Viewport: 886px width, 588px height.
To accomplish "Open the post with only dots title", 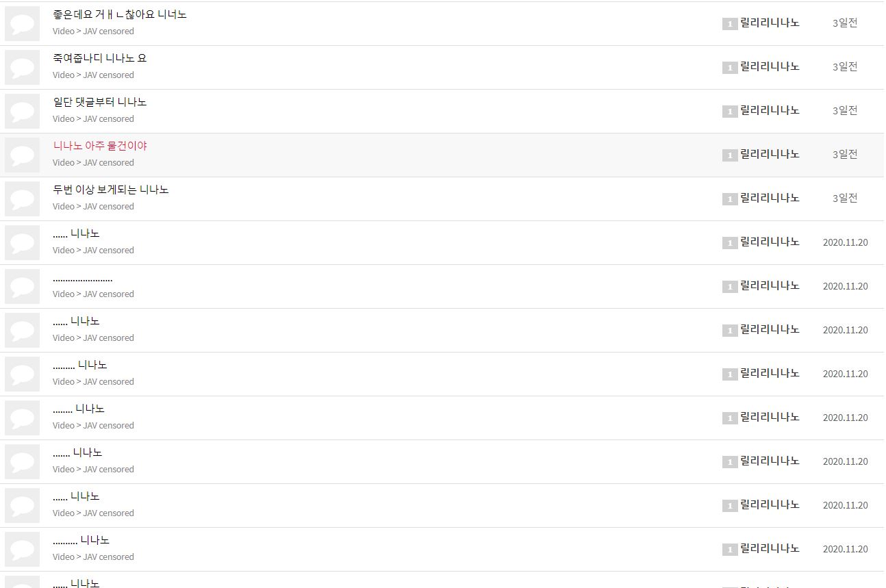I will tap(83, 279).
